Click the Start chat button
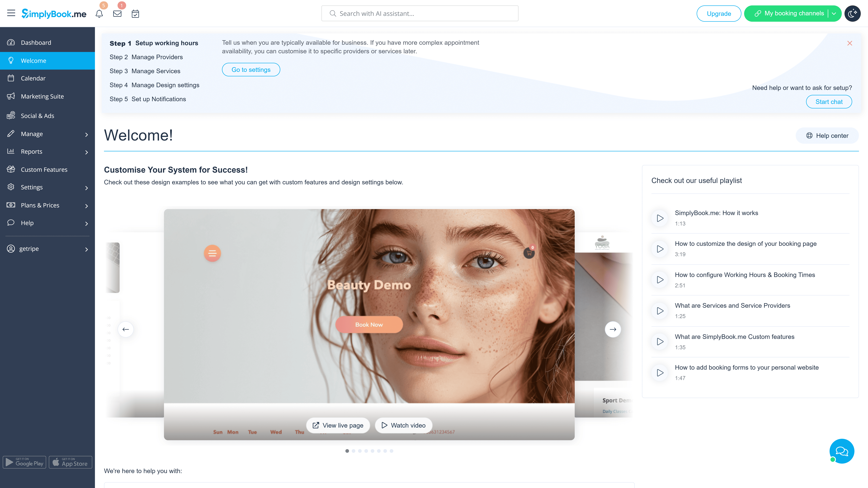 pos(829,102)
